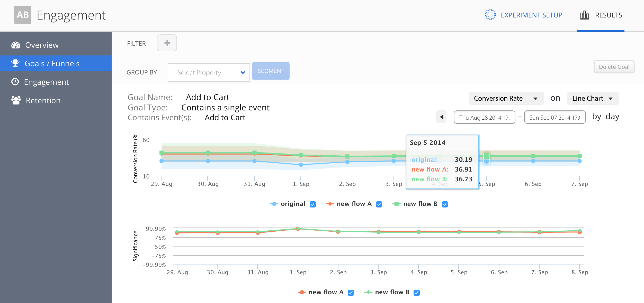Screen dimensions: 644x303
Task: Click the Engagement clock icon
Action: point(15,82)
